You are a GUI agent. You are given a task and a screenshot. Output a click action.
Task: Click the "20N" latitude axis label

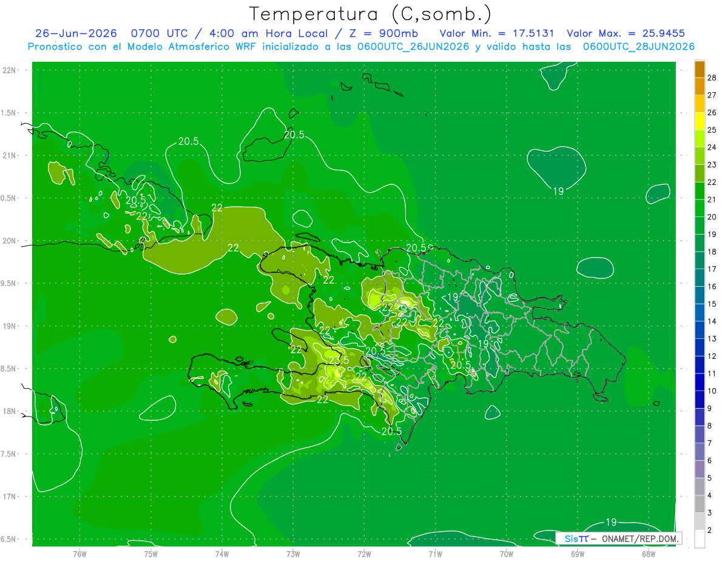tap(9, 241)
